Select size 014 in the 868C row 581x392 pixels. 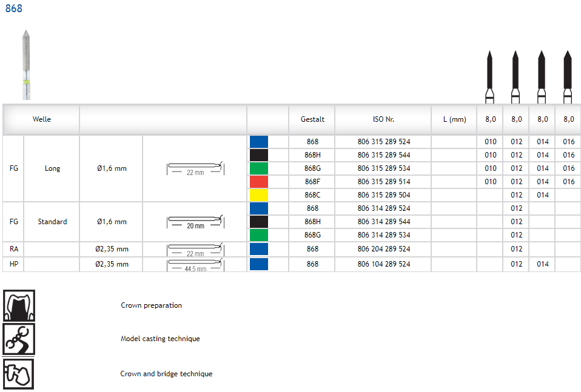pos(542,195)
